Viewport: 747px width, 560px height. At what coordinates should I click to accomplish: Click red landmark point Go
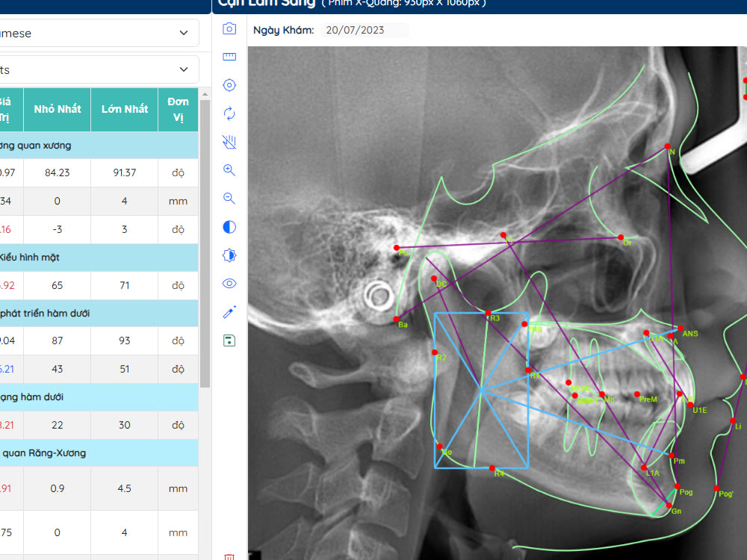pyautogui.click(x=440, y=447)
